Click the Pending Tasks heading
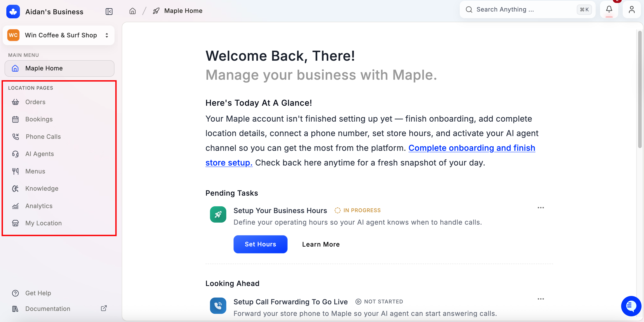Image resolution: width=644 pixels, height=322 pixels. tap(231, 193)
